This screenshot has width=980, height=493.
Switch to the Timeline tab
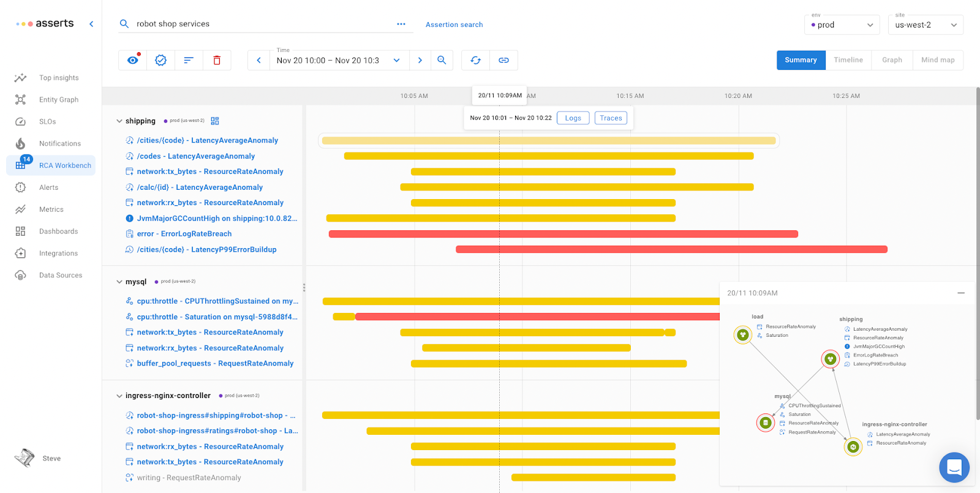(848, 60)
